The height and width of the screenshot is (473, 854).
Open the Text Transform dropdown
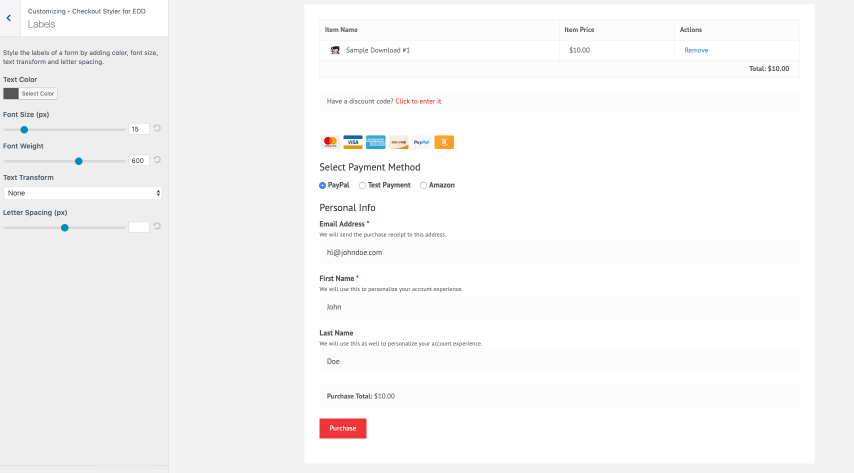tap(83, 193)
